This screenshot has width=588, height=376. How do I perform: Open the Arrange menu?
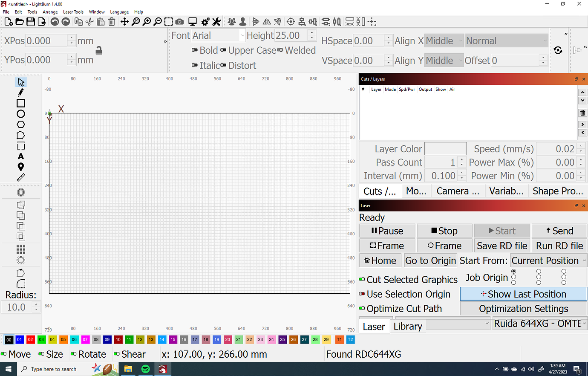coord(50,12)
